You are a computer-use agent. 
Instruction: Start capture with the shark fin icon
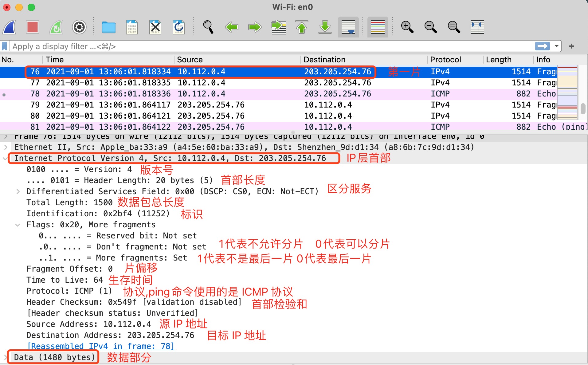coord(10,27)
